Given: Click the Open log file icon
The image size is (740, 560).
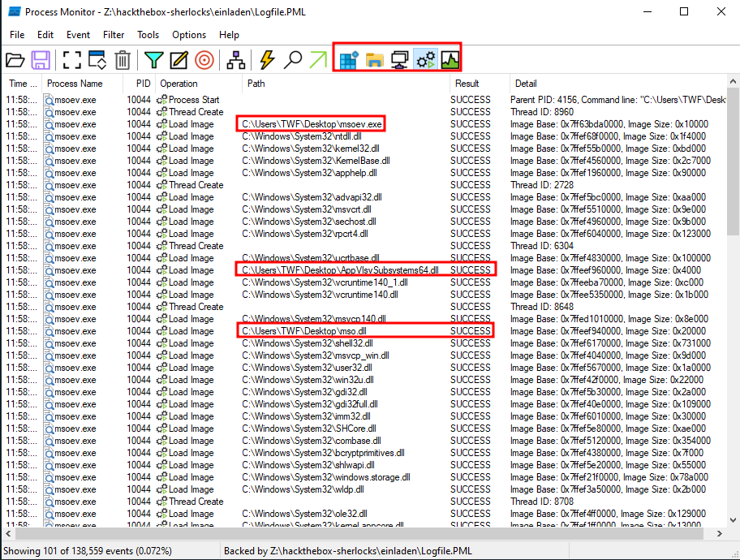Looking at the screenshot, I should pyautogui.click(x=15, y=59).
